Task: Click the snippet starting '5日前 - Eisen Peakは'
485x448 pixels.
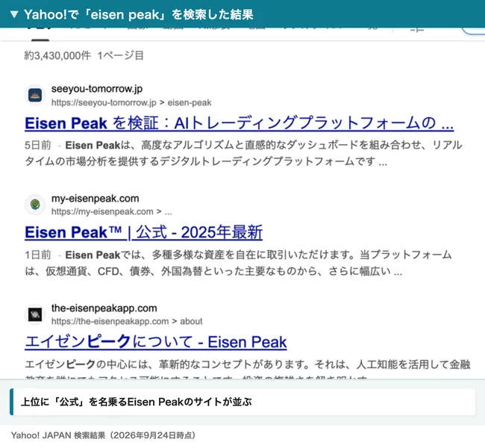Action: coord(243,153)
